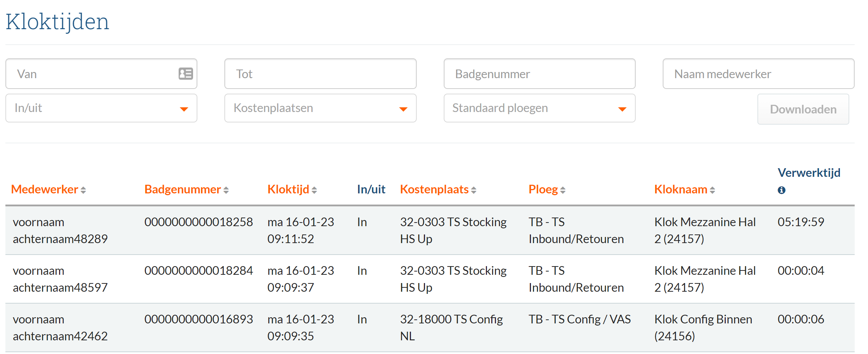Click sort arrows next to Ploeg

click(x=563, y=190)
